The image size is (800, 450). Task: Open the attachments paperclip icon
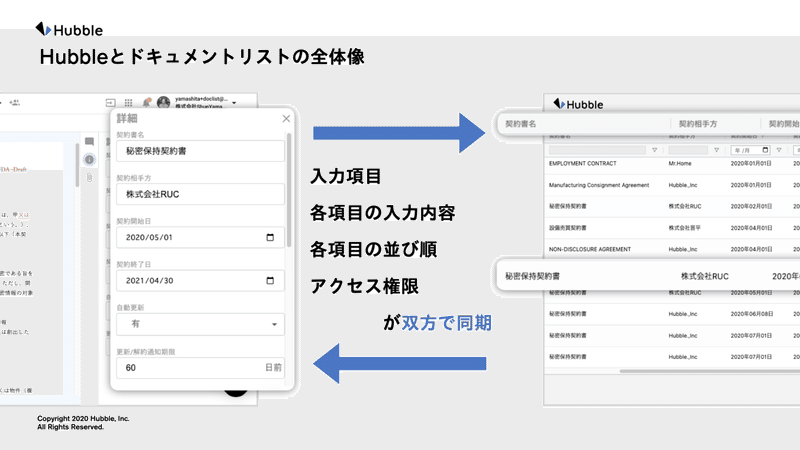coord(89,178)
